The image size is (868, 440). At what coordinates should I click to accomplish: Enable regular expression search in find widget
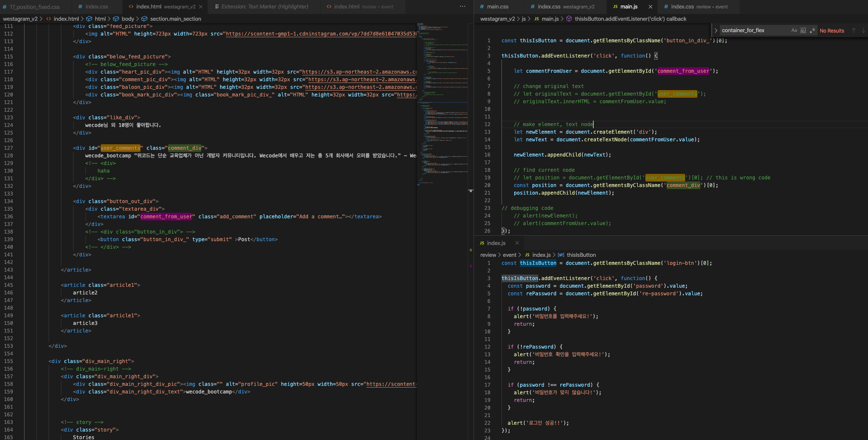pyautogui.click(x=813, y=30)
